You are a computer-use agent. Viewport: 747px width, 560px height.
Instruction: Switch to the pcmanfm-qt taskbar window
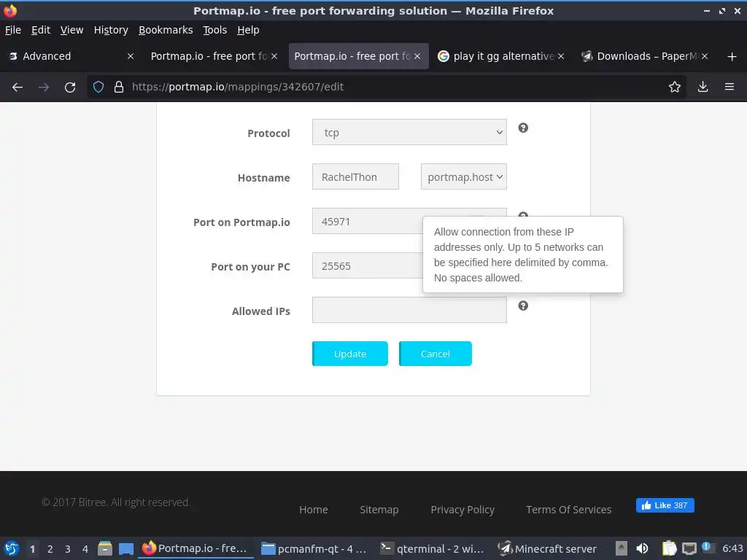tap(314, 548)
